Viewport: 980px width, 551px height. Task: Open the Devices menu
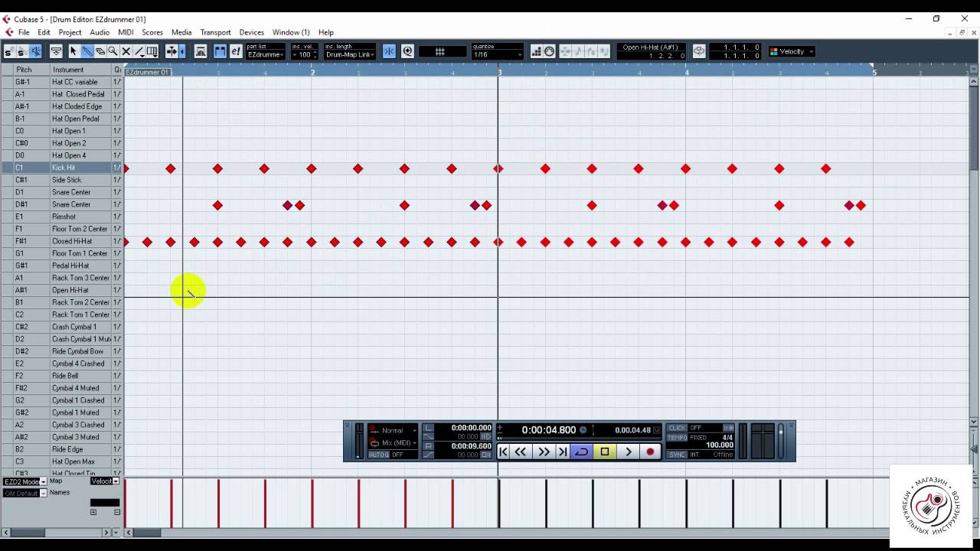pyautogui.click(x=251, y=32)
